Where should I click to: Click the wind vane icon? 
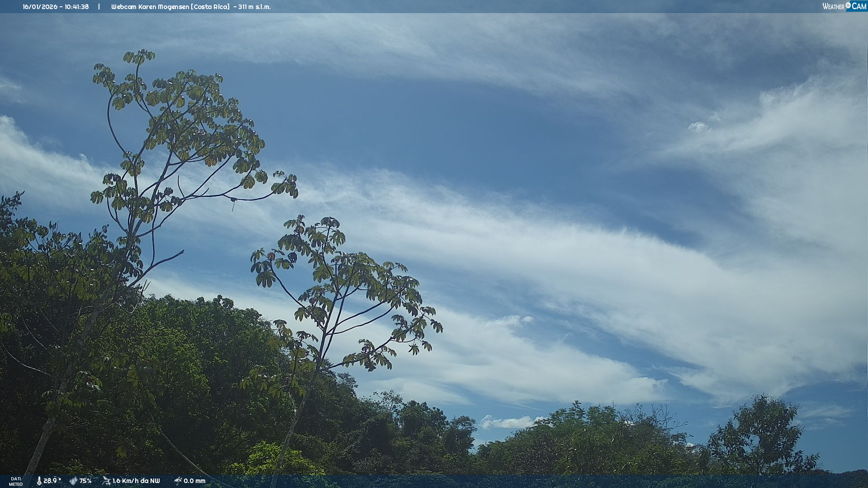(x=106, y=481)
